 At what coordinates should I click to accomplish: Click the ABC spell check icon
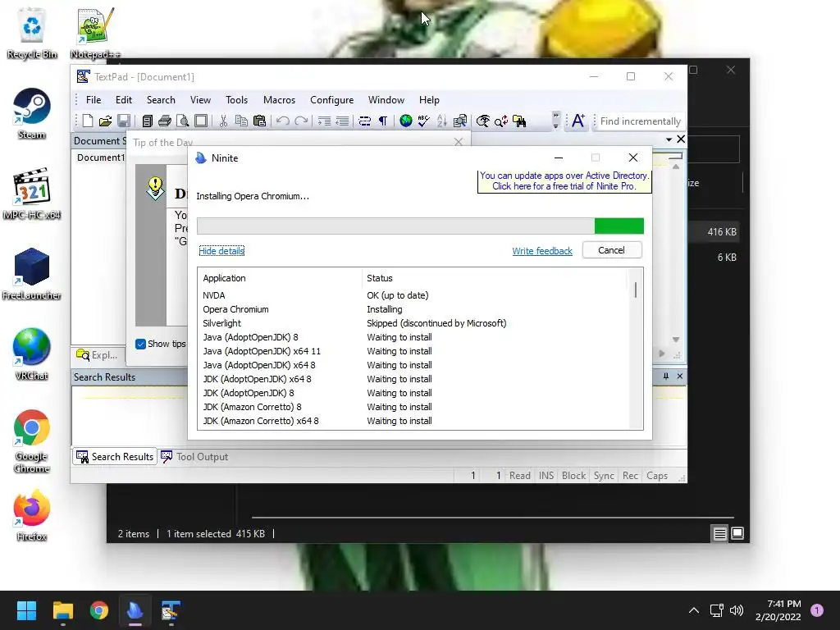click(x=424, y=121)
